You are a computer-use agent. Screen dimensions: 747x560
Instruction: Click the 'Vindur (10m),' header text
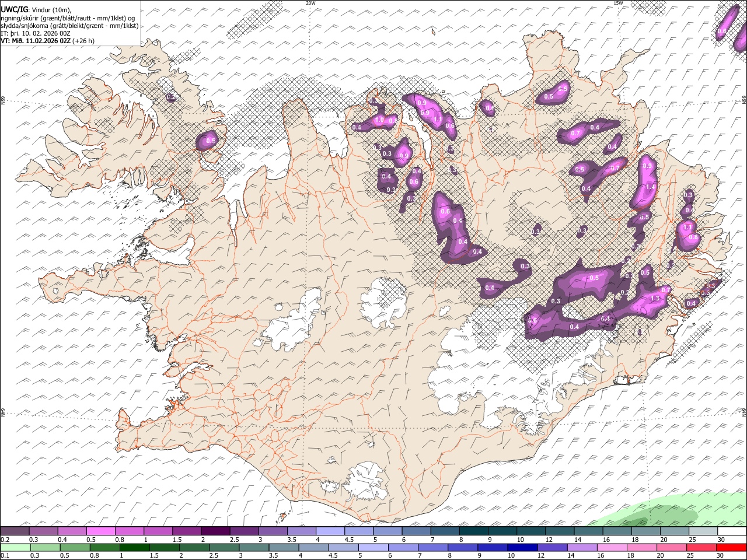(51, 9)
